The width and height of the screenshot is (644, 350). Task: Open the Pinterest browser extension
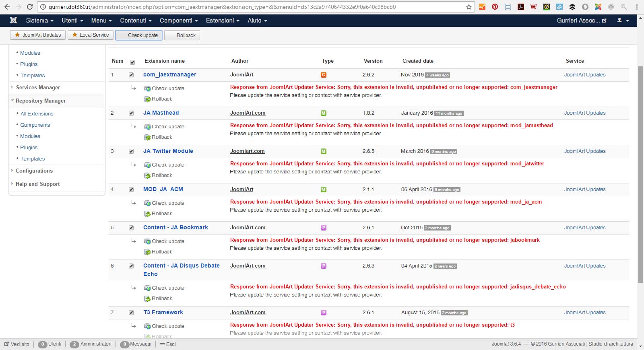pos(495,7)
